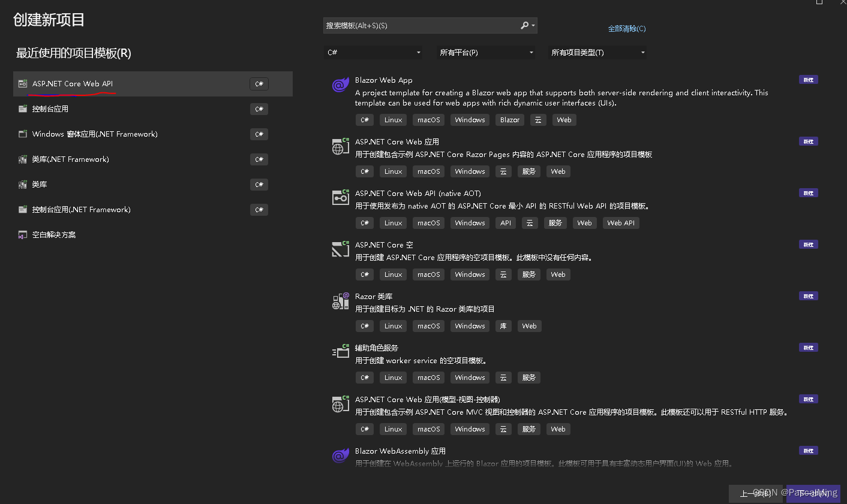This screenshot has height=504, width=847.
Task: Select ASP.NET Core Web API (native AOT) title
Action: (x=418, y=194)
